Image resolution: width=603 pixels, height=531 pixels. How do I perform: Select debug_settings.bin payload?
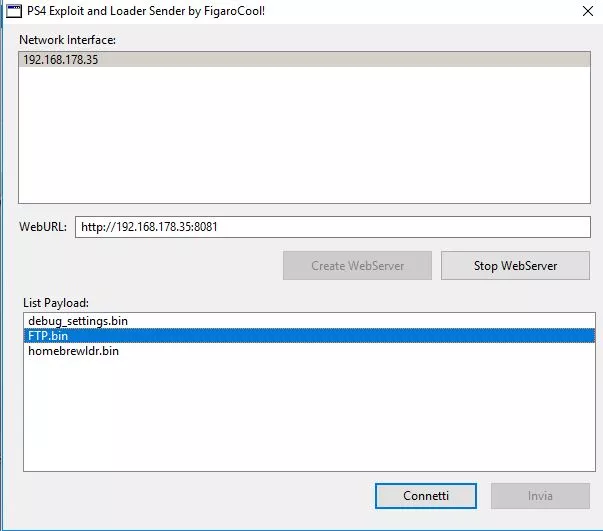coord(78,321)
